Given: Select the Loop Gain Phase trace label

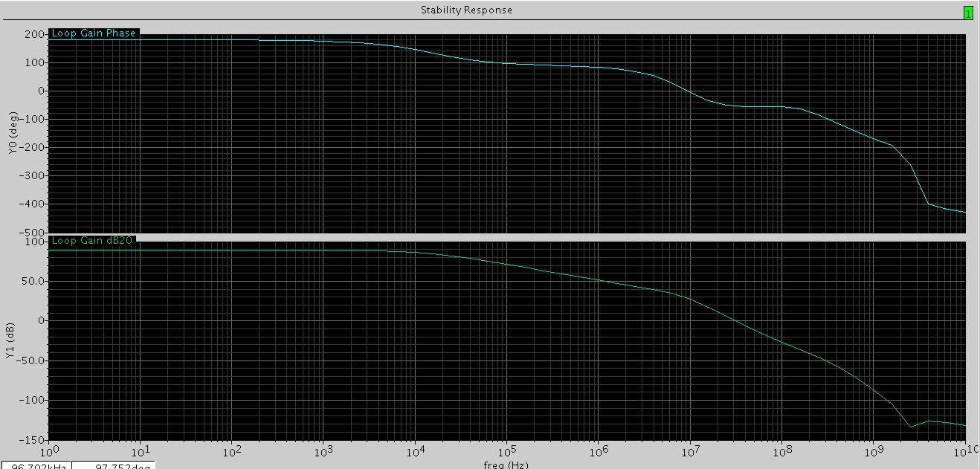Looking at the screenshot, I should (94, 33).
